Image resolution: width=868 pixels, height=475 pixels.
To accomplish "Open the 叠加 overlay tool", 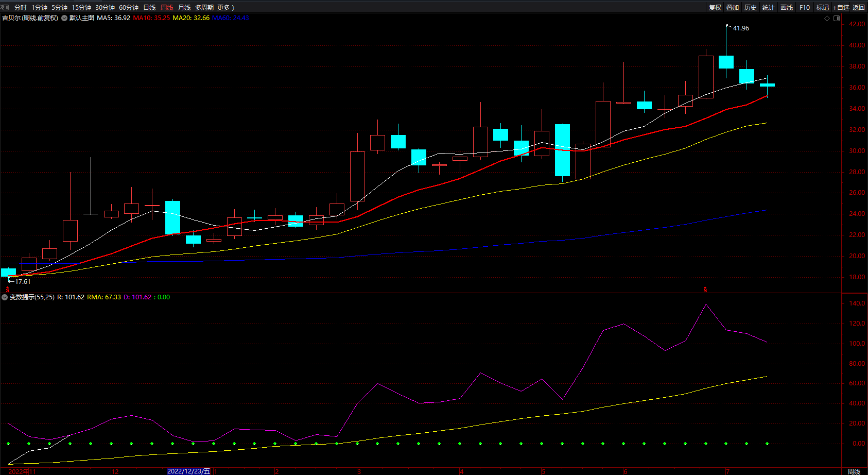I will click(x=732, y=7).
